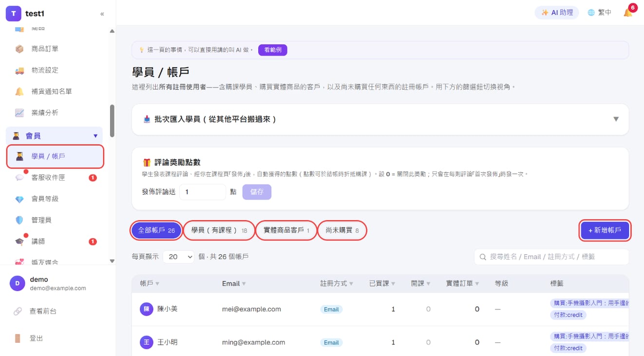Click the 發佈評論送 points input
This screenshot has width=644, height=356.
[203, 192]
